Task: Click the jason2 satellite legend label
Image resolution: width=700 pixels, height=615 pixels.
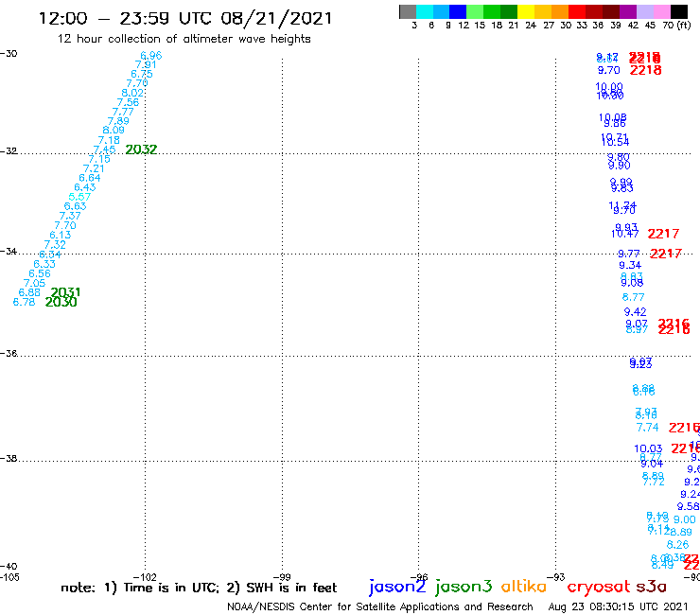Action: pyautogui.click(x=397, y=587)
